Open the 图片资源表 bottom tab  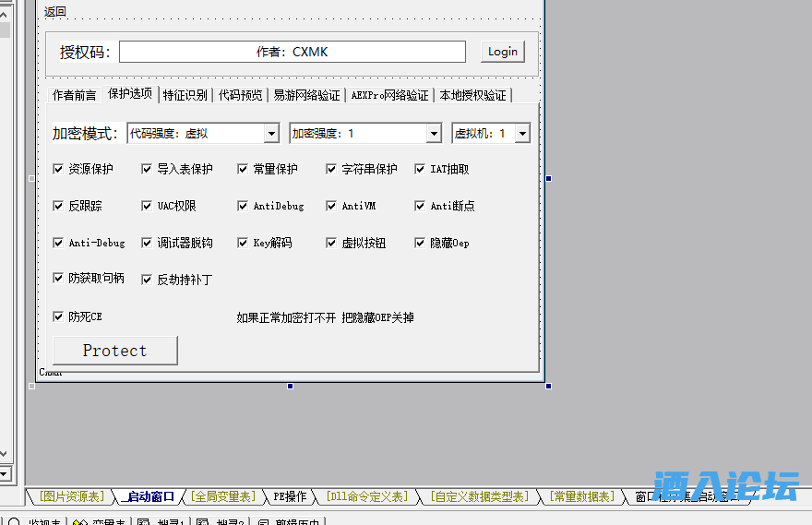click(x=73, y=496)
